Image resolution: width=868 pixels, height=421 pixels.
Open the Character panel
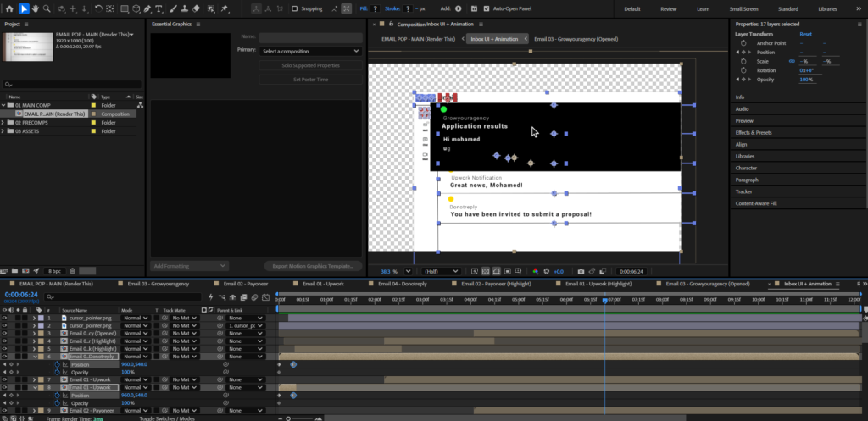pyautogui.click(x=746, y=169)
